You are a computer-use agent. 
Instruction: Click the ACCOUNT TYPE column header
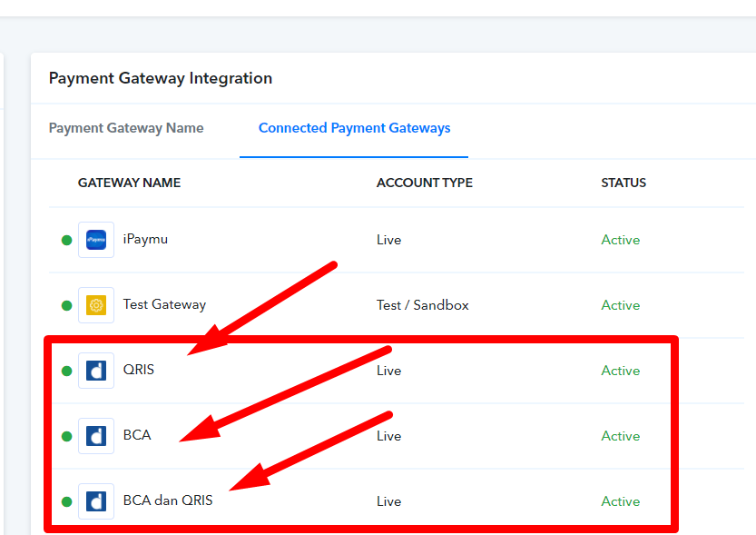425,183
